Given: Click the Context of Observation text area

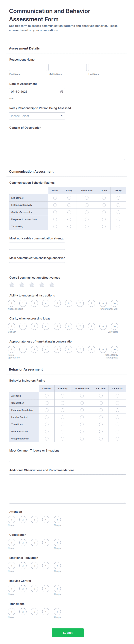Looking at the screenshot, I should 68,146.
